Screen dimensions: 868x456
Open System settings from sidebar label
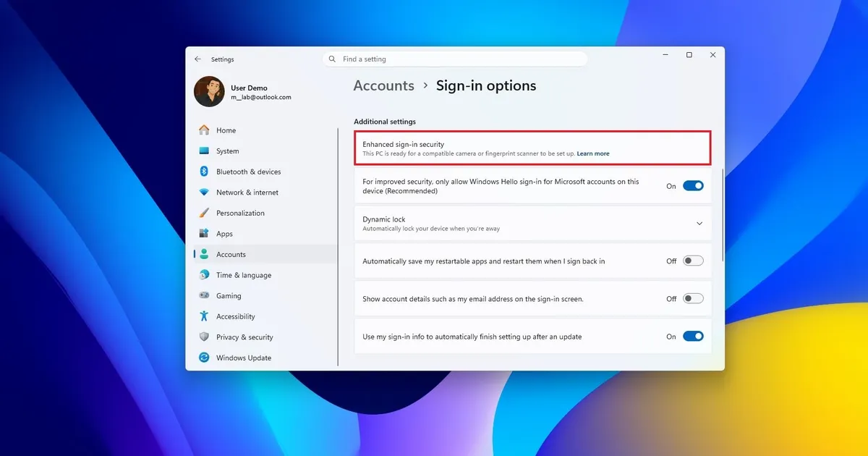click(x=227, y=151)
